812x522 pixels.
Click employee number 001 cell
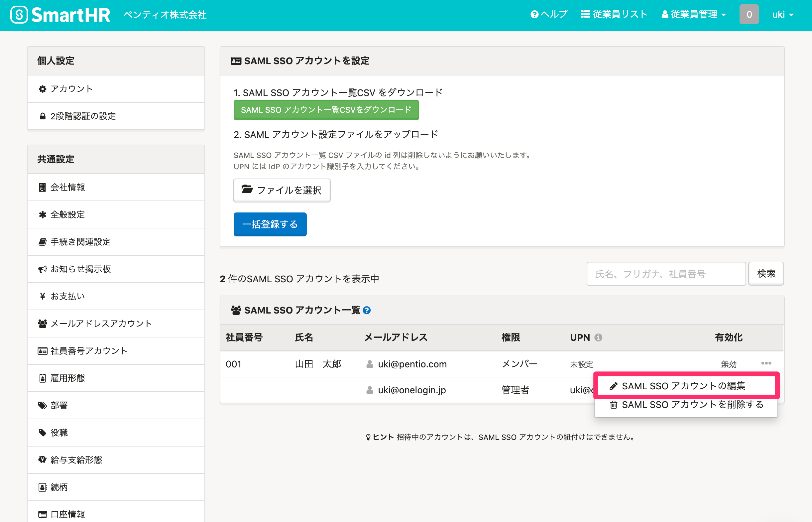(233, 364)
